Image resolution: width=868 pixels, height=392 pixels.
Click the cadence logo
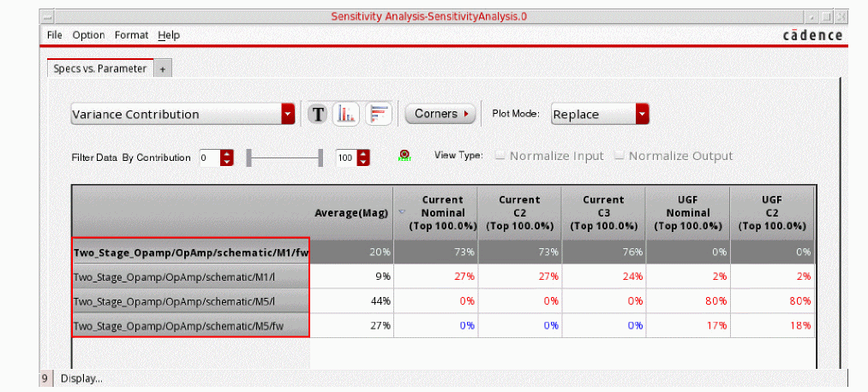pyautogui.click(x=812, y=35)
